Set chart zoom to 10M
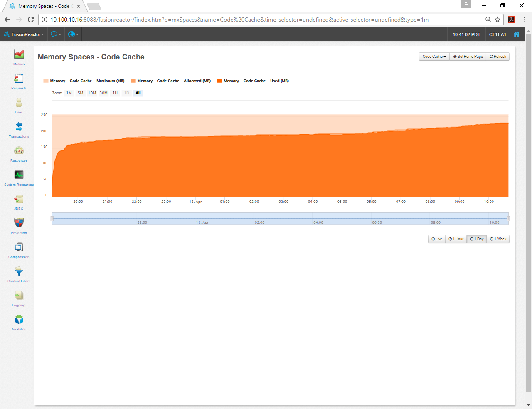This screenshot has height=409, width=532. click(x=92, y=93)
